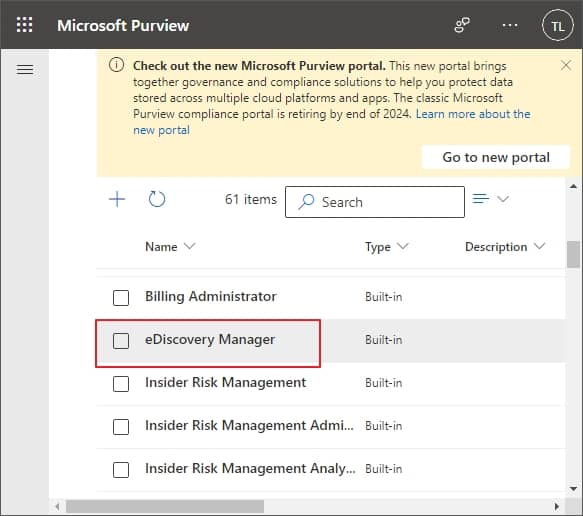Expand the view options chevron
This screenshot has width=583, height=516.
point(503,199)
